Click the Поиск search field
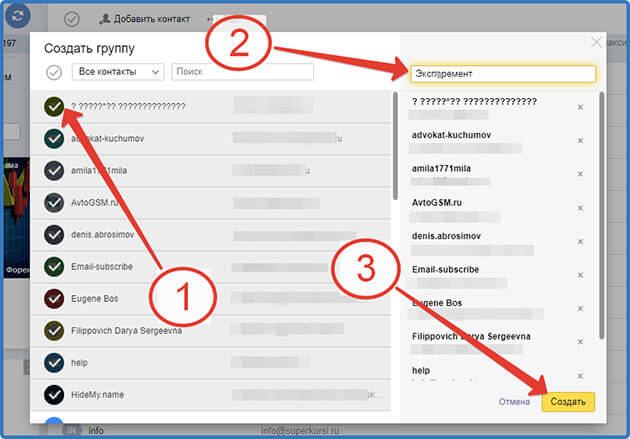Screen dimensions: 630x439 pyautogui.click(x=243, y=72)
